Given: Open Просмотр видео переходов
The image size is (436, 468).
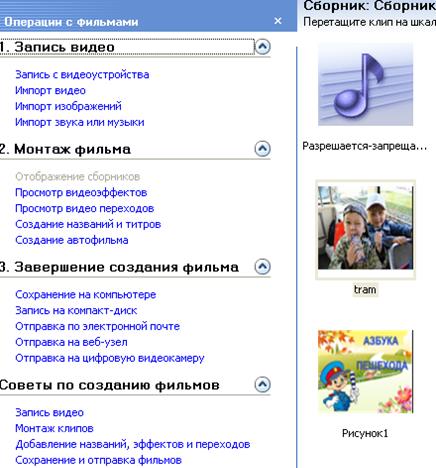Looking at the screenshot, I should (85, 208).
